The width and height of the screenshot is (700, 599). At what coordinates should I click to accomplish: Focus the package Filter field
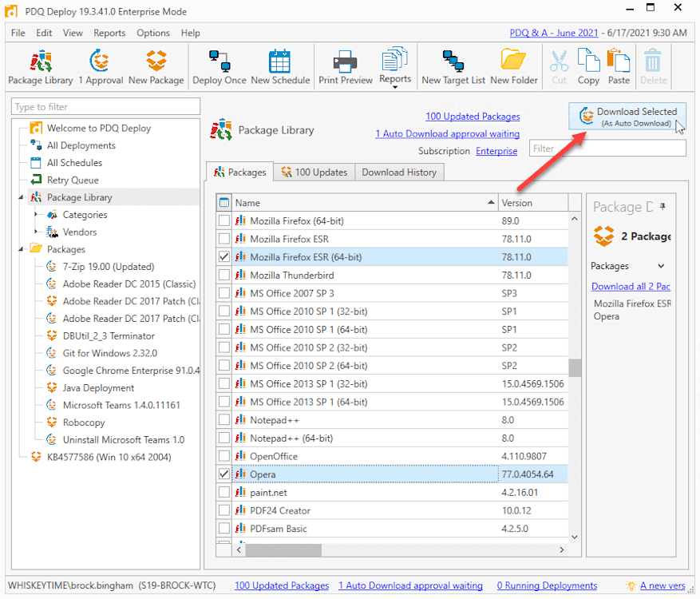tap(607, 149)
